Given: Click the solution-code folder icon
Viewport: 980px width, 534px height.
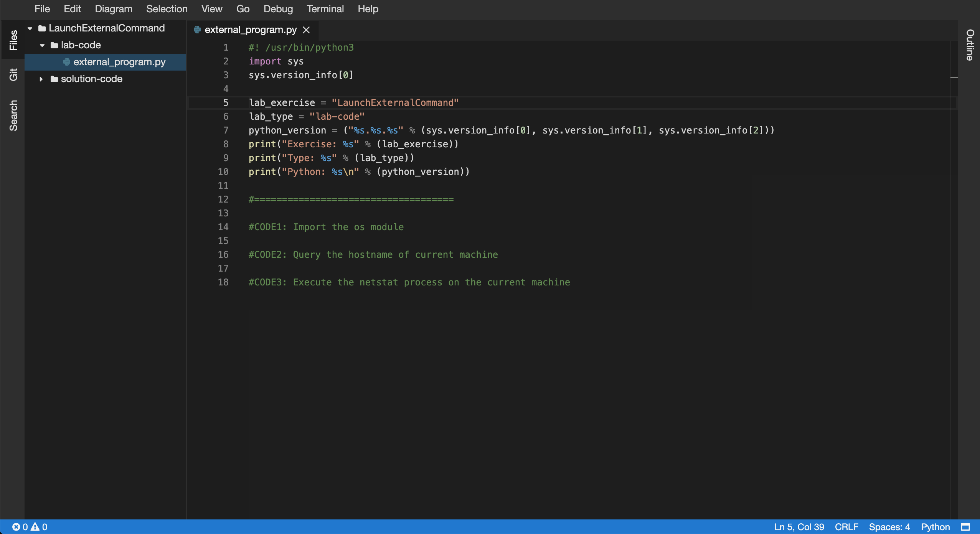Looking at the screenshot, I should coord(54,79).
